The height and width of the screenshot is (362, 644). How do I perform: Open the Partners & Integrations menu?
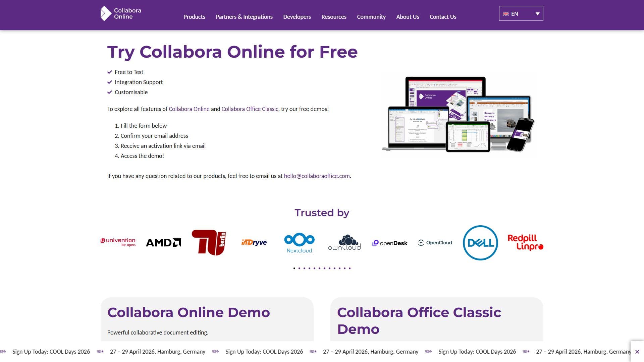[244, 17]
